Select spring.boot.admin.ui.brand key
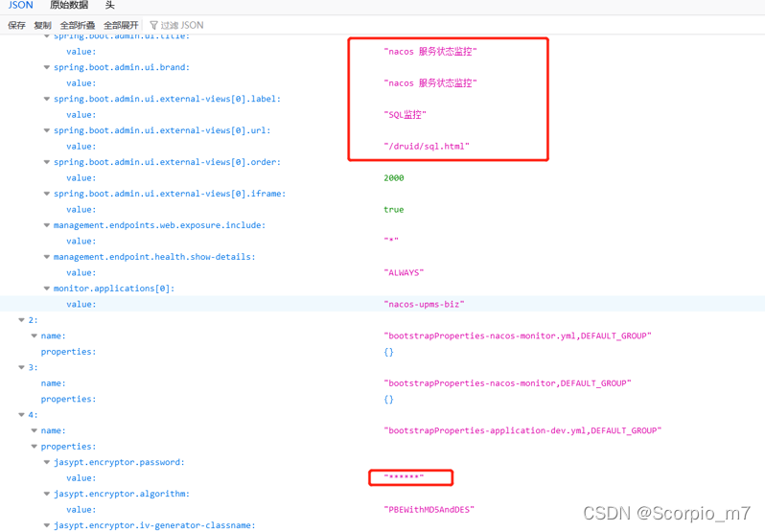The width and height of the screenshot is (765, 532). (x=122, y=67)
